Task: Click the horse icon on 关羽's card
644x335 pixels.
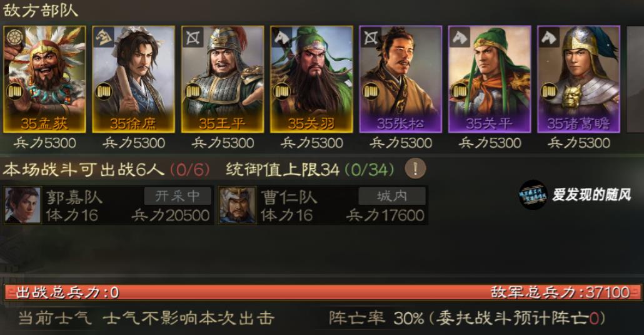Action: 282,38
